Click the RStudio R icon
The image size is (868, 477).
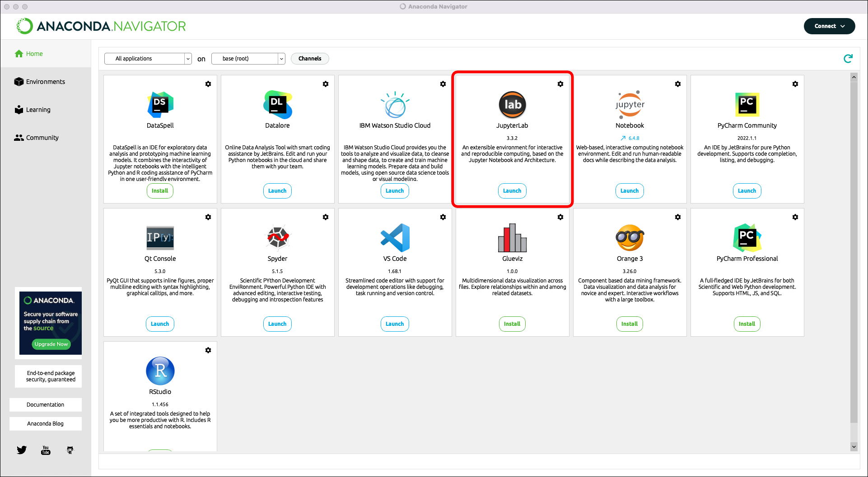pyautogui.click(x=160, y=370)
